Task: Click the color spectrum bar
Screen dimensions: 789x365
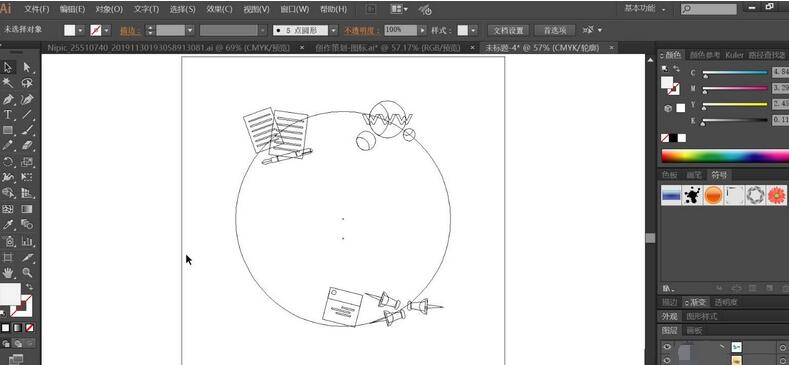Action: (x=725, y=156)
